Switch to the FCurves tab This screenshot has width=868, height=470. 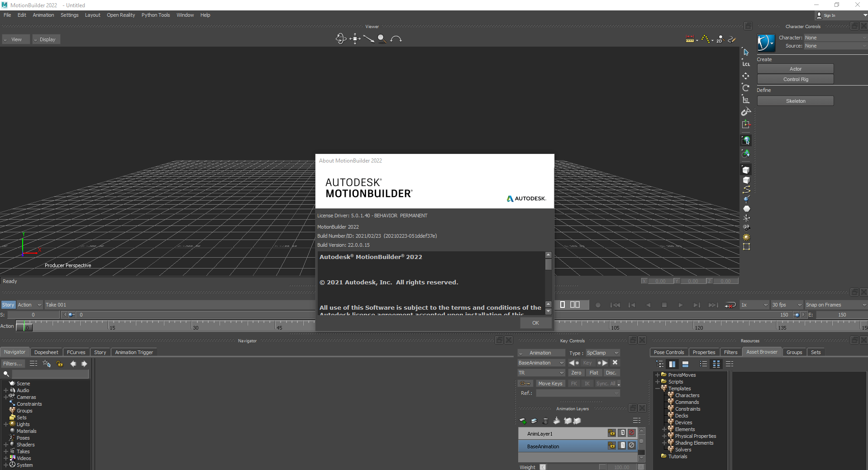click(x=76, y=352)
